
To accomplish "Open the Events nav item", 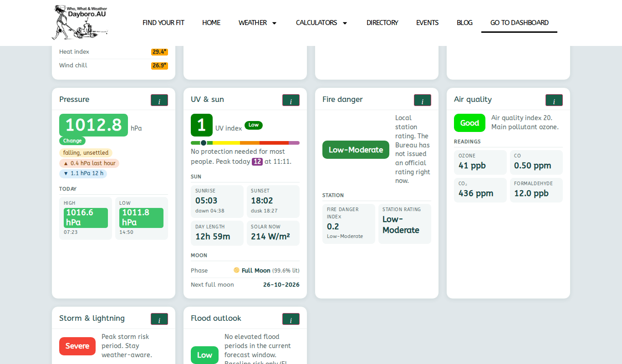I will [428, 23].
